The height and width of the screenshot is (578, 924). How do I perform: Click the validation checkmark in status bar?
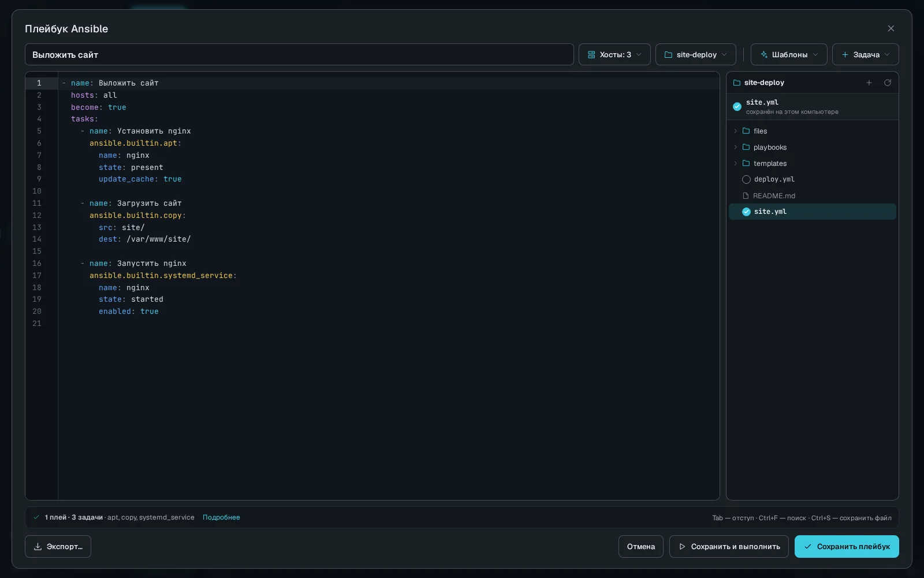click(36, 517)
